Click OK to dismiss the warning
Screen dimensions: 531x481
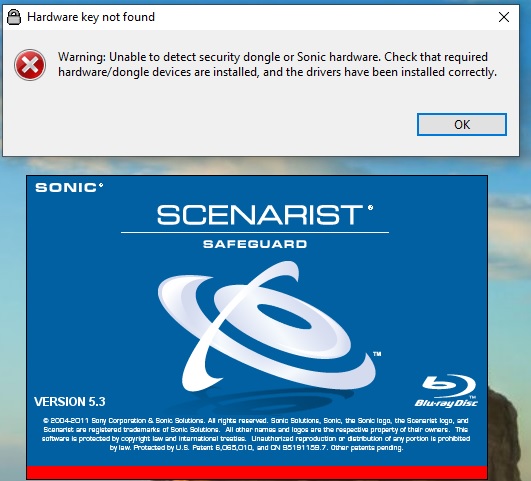[x=462, y=124]
